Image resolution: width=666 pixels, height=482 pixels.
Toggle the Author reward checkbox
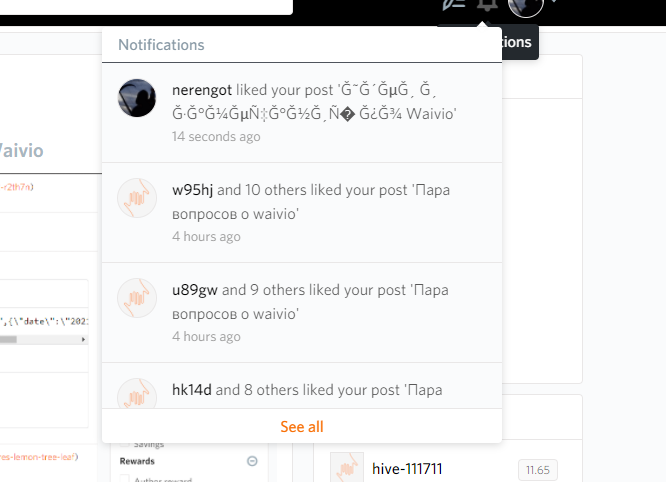[125, 479]
